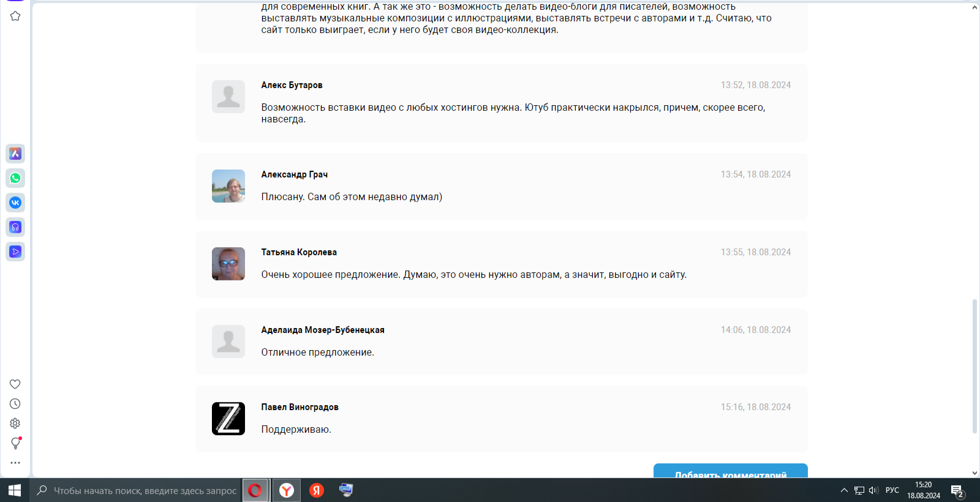Click timestamp 15:16, 18.08.2024

pyautogui.click(x=756, y=407)
